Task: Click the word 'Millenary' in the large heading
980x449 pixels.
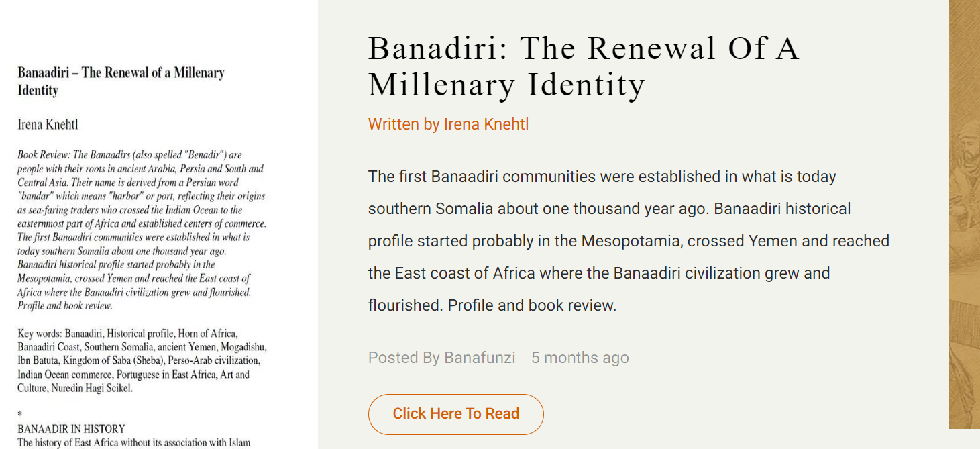Action: pyautogui.click(x=441, y=85)
